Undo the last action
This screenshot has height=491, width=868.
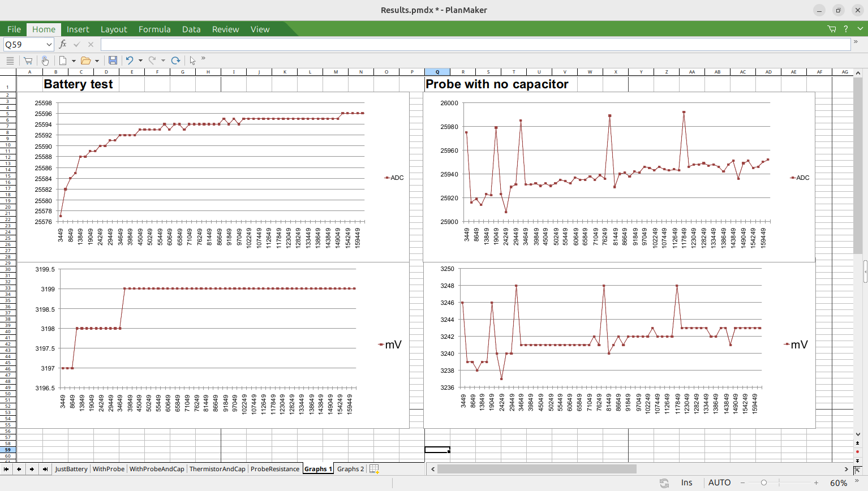[x=130, y=61]
